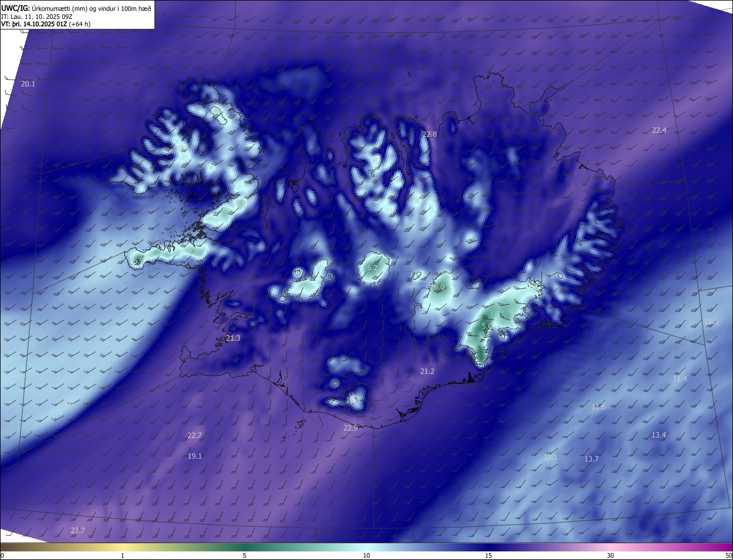Viewport: 733px width, 560px height.
Task: Click the 0 tick on the color scale
Action: 2,555
